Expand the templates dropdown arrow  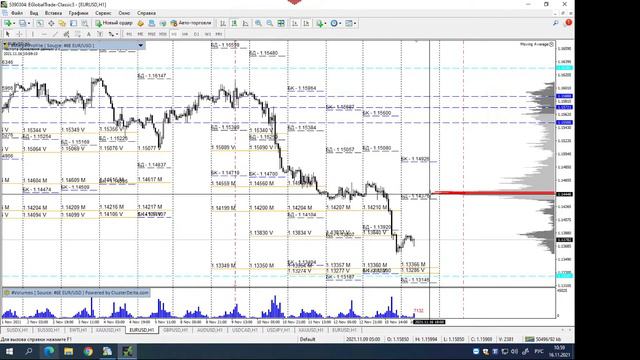click(x=355, y=23)
